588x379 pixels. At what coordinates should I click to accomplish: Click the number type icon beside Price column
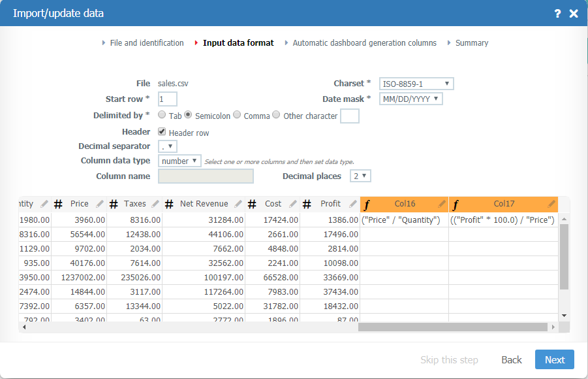point(58,204)
